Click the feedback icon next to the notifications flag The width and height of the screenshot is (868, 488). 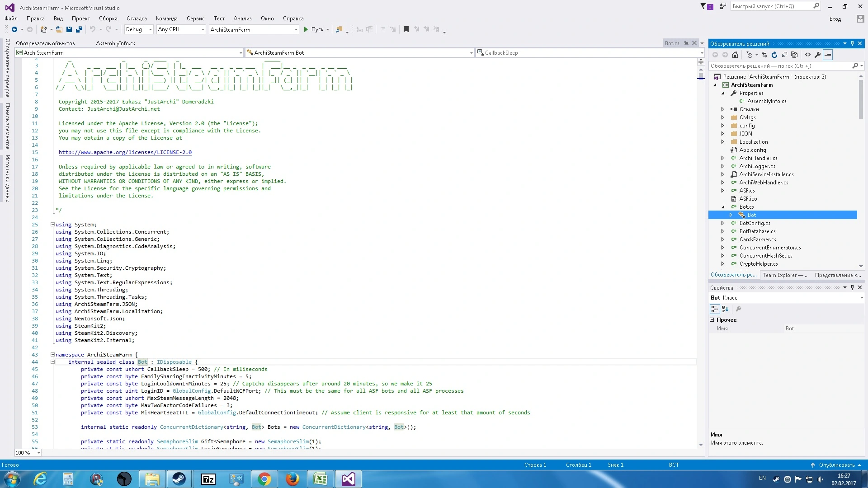coord(722,6)
